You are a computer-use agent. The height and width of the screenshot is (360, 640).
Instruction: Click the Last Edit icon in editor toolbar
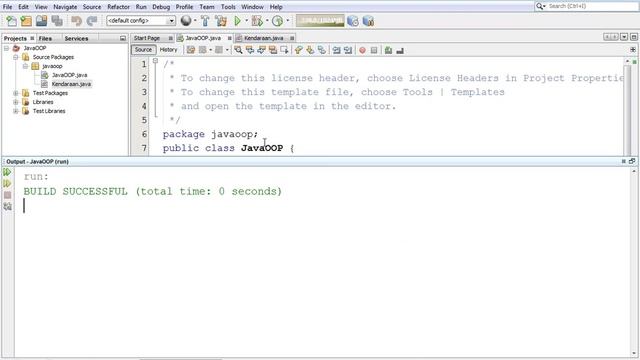pyautogui.click(x=191, y=50)
